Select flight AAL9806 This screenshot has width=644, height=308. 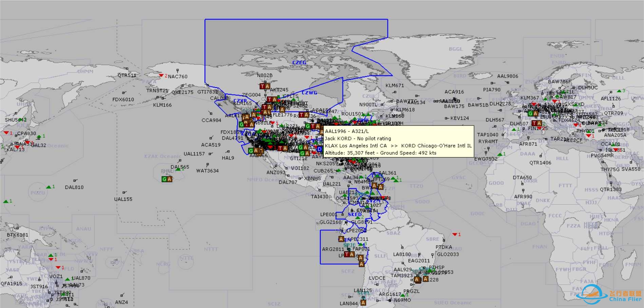pos(508,76)
